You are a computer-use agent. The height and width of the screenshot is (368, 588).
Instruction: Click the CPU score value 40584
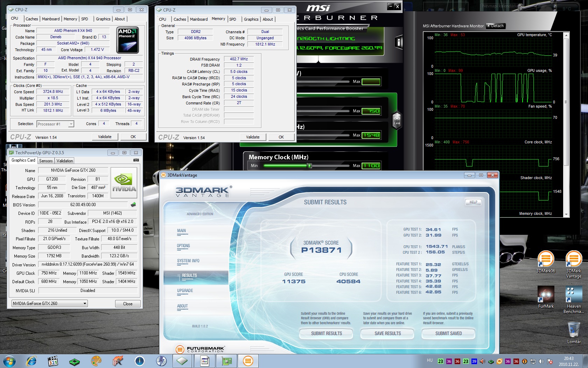(348, 281)
